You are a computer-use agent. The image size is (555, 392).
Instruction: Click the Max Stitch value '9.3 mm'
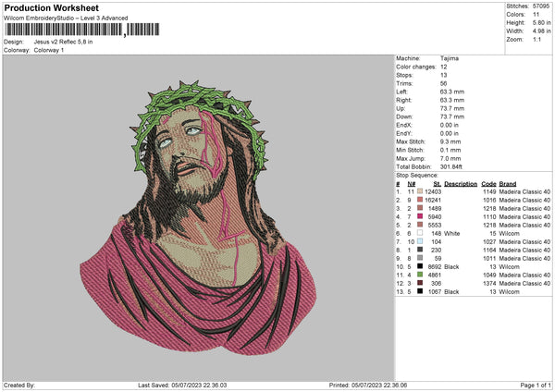coord(450,141)
